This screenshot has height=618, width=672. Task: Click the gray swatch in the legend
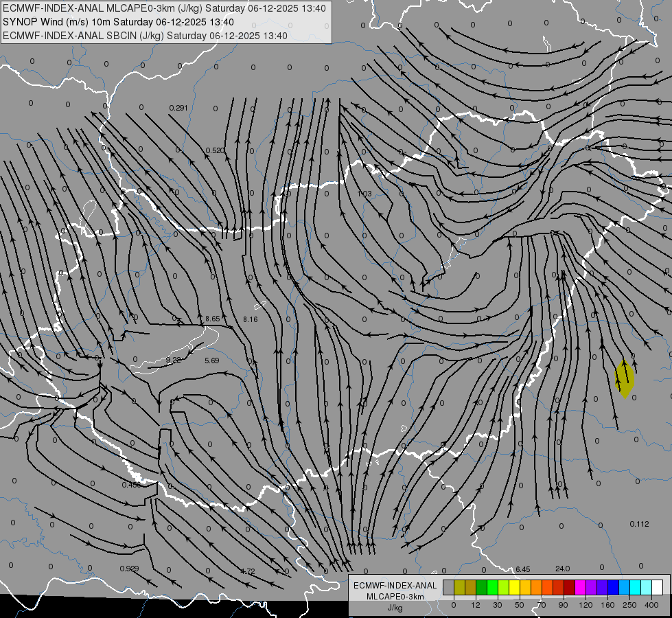tap(448, 588)
